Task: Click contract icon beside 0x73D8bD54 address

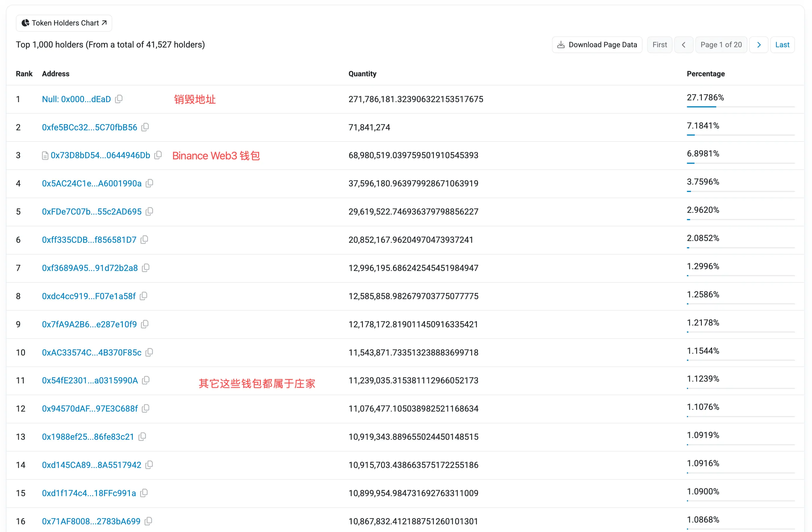Action: tap(45, 156)
